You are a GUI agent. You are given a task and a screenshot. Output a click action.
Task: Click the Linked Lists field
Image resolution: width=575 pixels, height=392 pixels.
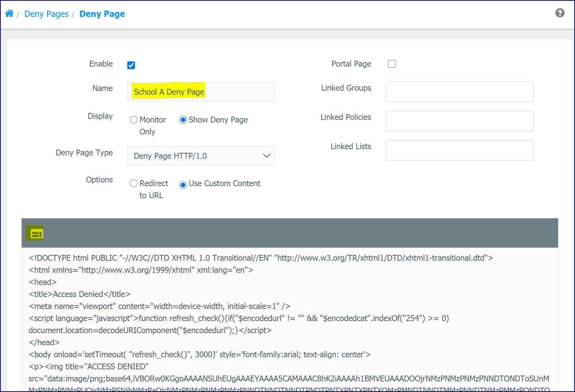459,150
